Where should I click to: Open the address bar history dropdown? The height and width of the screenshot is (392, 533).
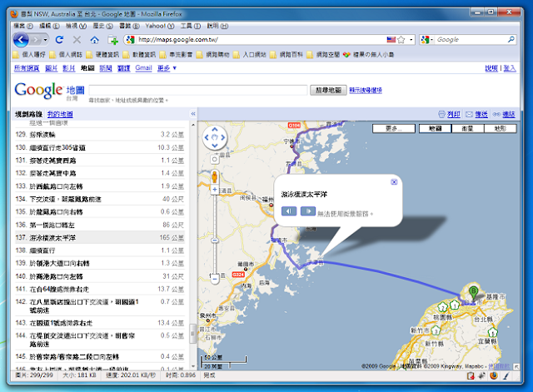pyautogui.click(x=411, y=40)
